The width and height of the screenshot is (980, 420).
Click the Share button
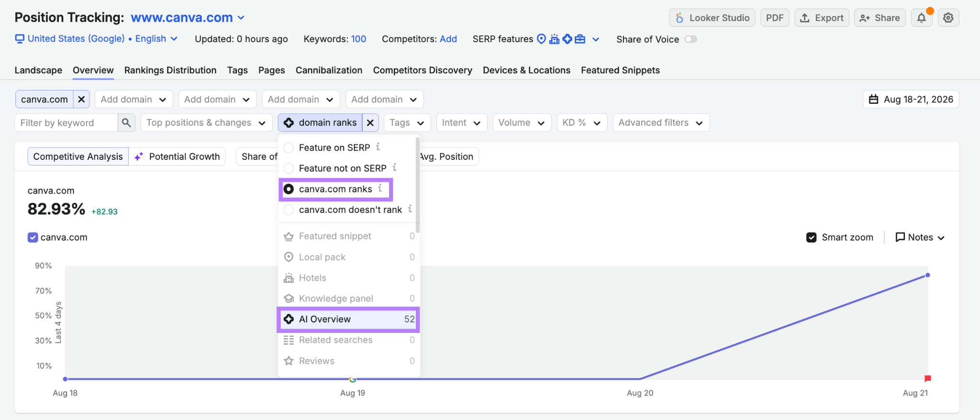(x=880, y=18)
